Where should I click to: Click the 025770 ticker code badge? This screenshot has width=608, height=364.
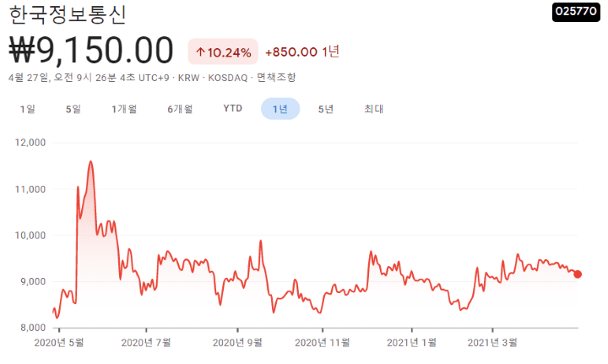click(576, 12)
